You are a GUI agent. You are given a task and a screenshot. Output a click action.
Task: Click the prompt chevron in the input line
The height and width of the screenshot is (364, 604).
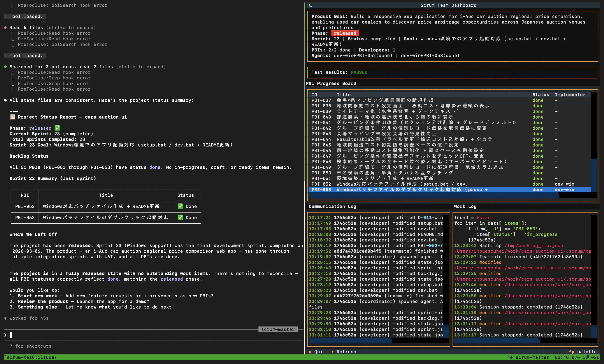[5, 335]
